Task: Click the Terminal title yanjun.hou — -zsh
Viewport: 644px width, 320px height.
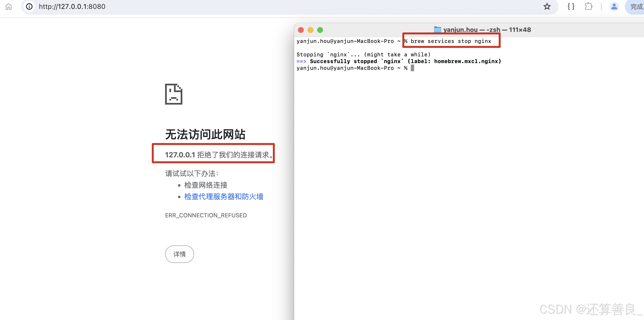Action: [487, 30]
